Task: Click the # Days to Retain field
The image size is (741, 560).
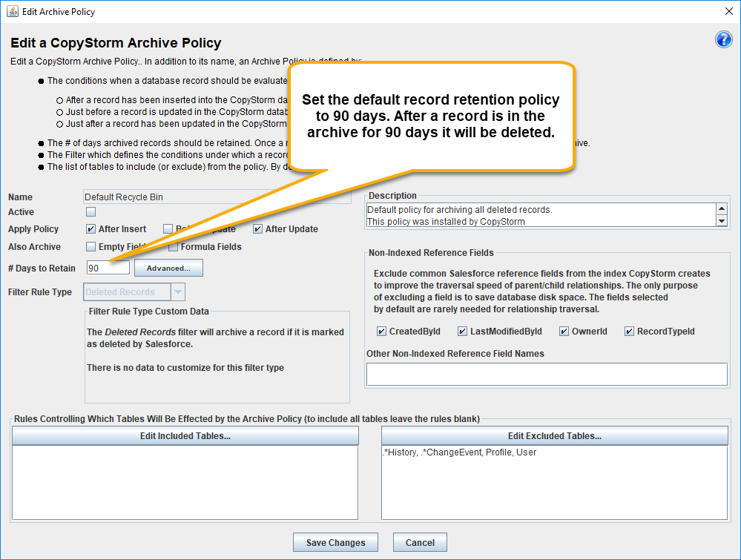Action: click(108, 268)
